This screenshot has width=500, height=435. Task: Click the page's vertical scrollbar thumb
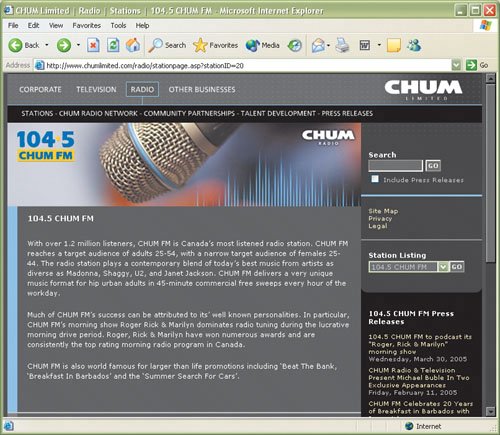(490, 173)
